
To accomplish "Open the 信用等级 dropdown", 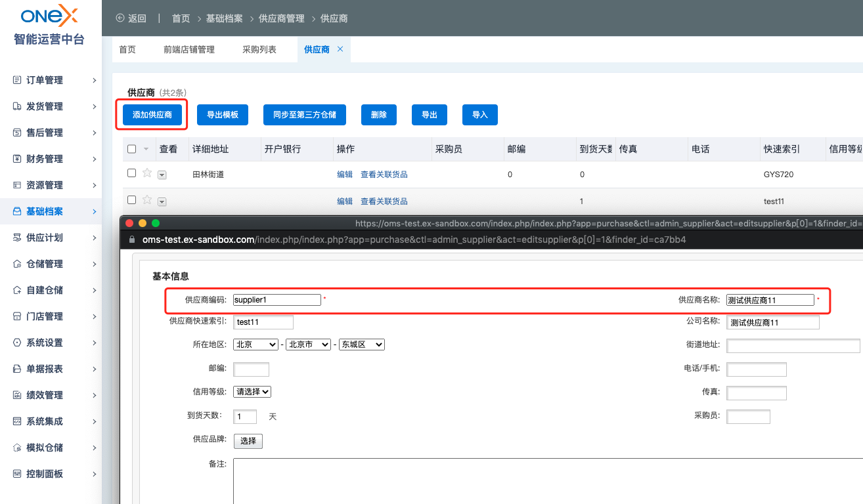I will (252, 392).
